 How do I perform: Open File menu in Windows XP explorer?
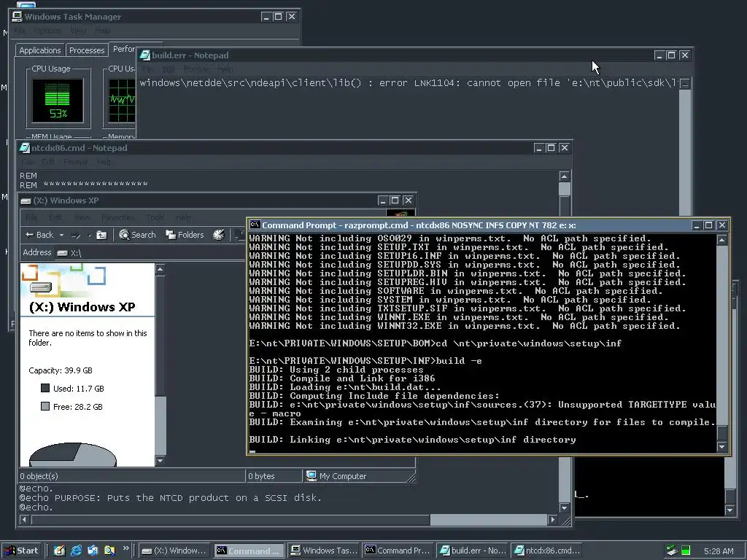31,217
